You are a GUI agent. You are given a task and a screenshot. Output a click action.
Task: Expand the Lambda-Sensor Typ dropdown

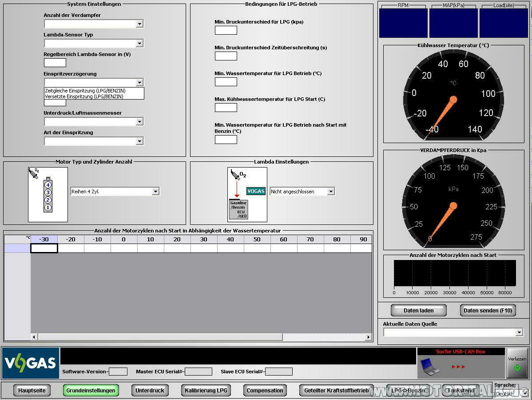tap(139, 44)
